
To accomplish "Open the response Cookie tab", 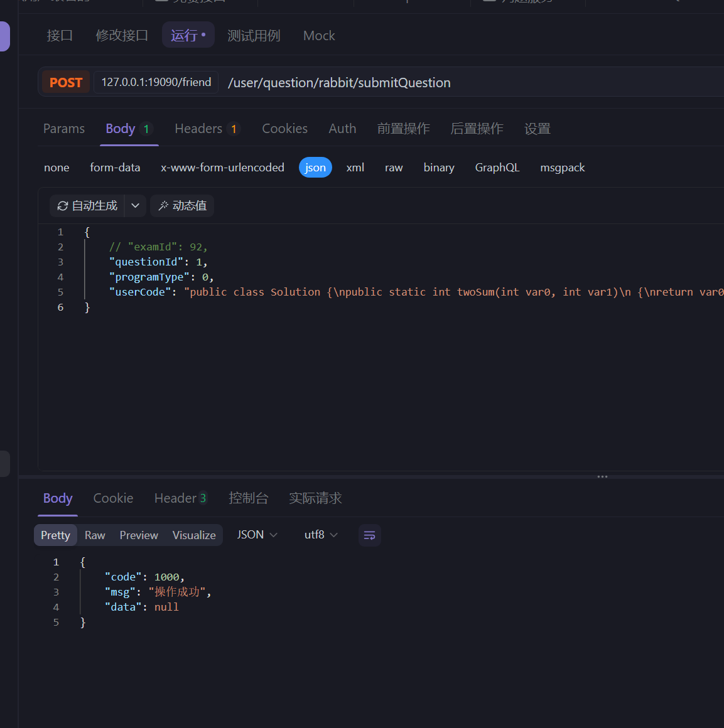I will pos(113,498).
